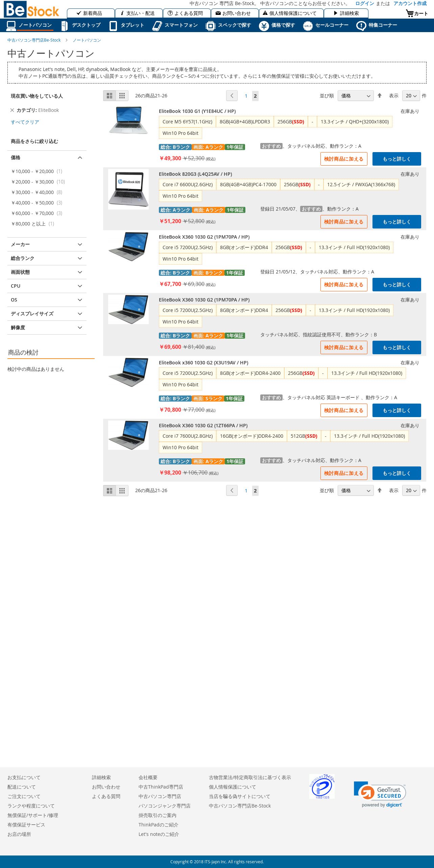The height and width of the screenshot is (868, 434).
Task: Click footer link お支払について
Action: coord(24,777)
